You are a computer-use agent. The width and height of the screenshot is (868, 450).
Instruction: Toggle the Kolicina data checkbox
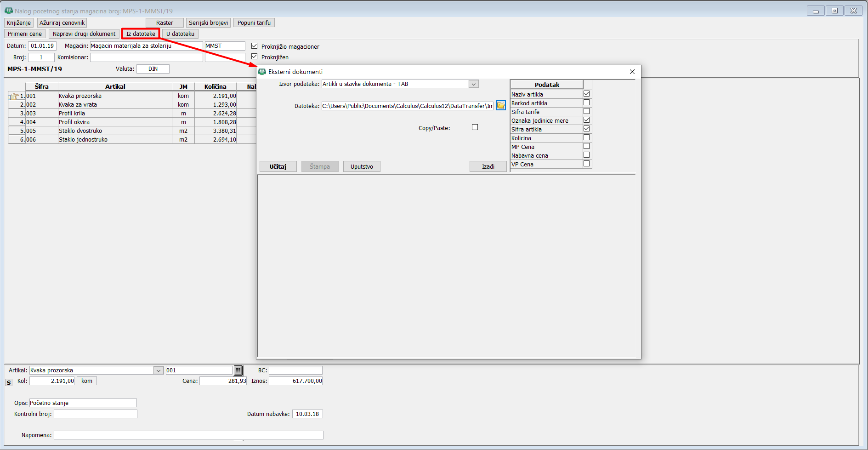586,138
